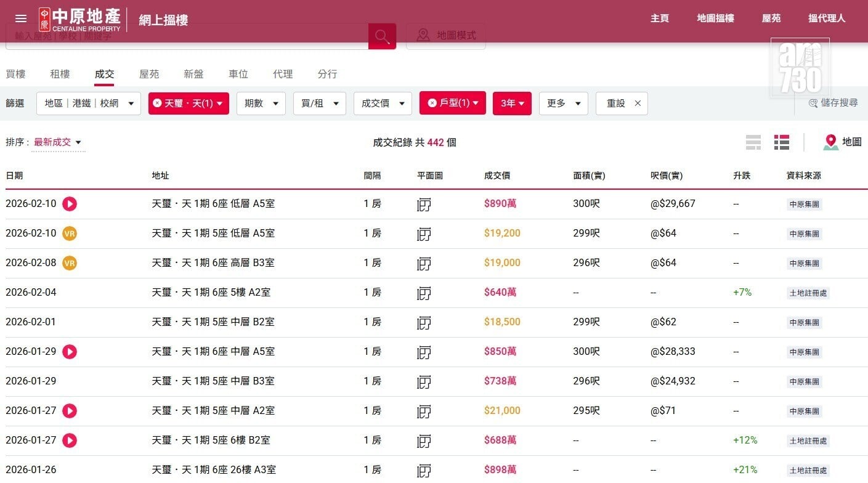Open the hamburger menu
This screenshot has width=868, height=483.
[x=21, y=18]
